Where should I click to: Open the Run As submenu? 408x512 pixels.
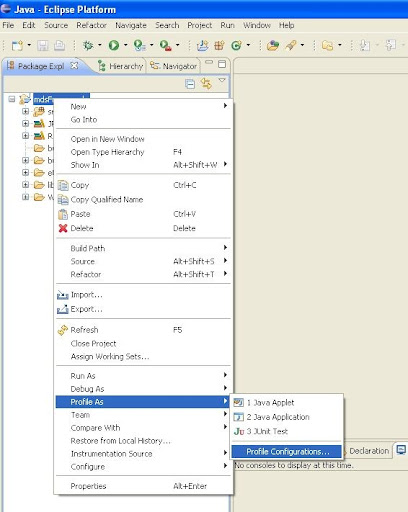tap(143, 376)
